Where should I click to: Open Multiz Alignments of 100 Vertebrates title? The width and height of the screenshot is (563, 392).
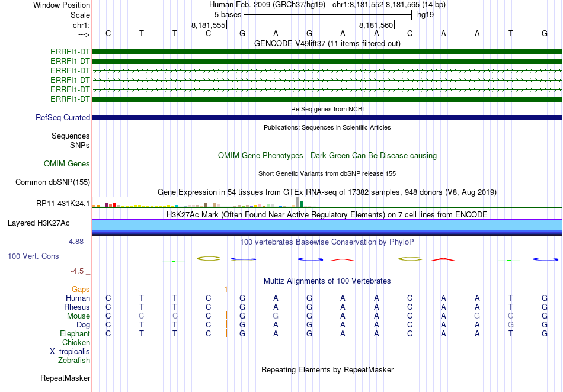(327, 281)
